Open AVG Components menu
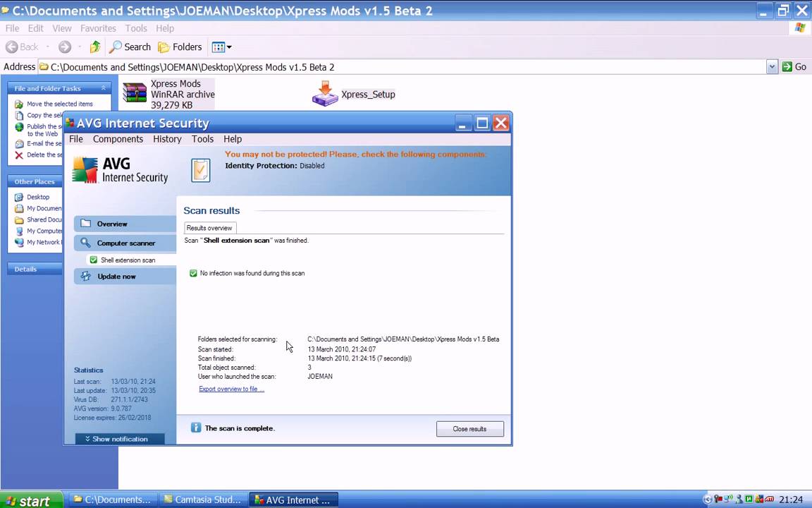 (118, 139)
